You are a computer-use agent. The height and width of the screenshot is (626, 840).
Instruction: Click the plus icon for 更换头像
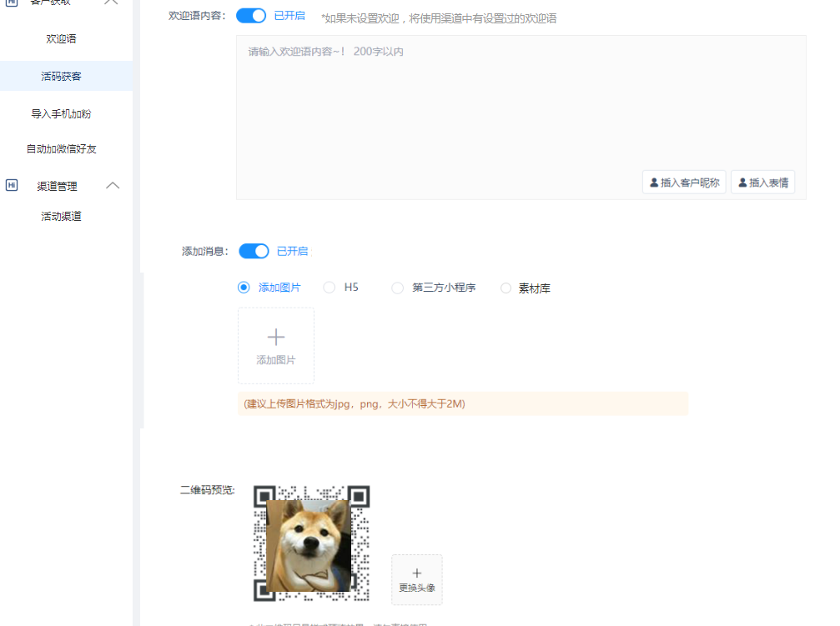417,573
